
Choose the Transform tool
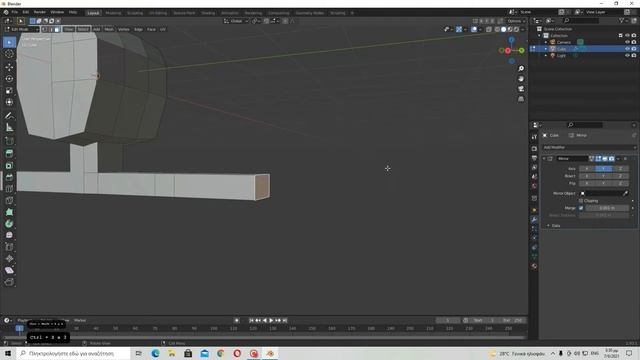tap(9, 102)
